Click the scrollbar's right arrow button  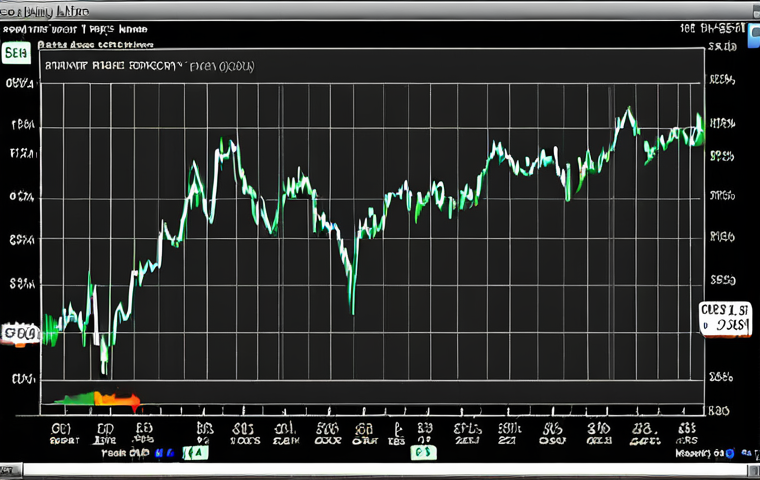click(x=754, y=470)
